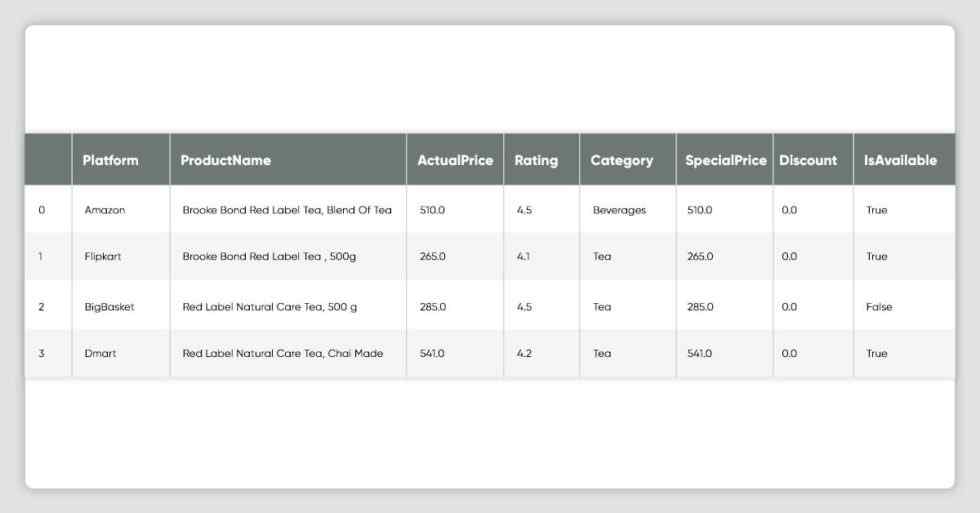Image resolution: width=980 pixels, height=513 pixels.
Task: Select the SpecialPrice column header
Action: 725,159
